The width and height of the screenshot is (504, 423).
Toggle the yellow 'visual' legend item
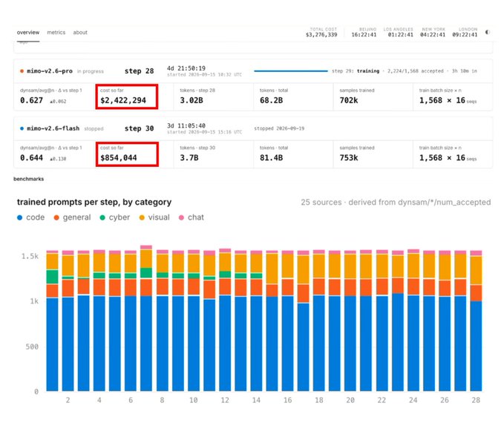154,217
